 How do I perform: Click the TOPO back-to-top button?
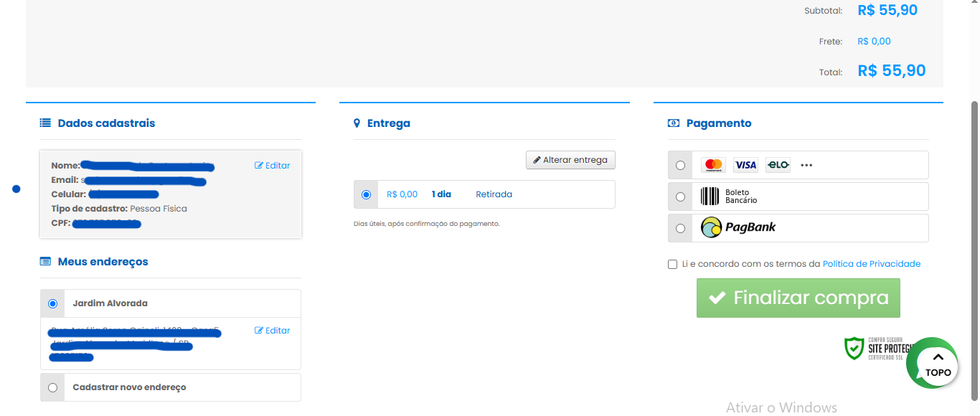pyautogui.click(x=938, y=367)
